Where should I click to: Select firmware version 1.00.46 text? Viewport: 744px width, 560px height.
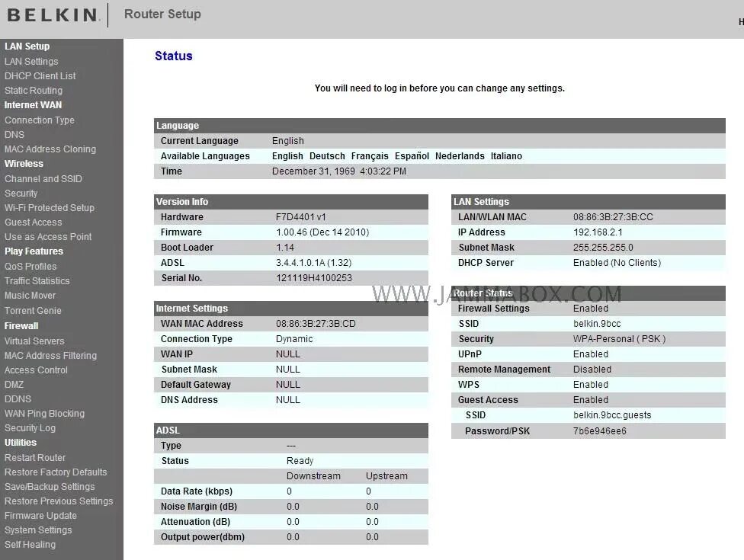pos(322,232)
